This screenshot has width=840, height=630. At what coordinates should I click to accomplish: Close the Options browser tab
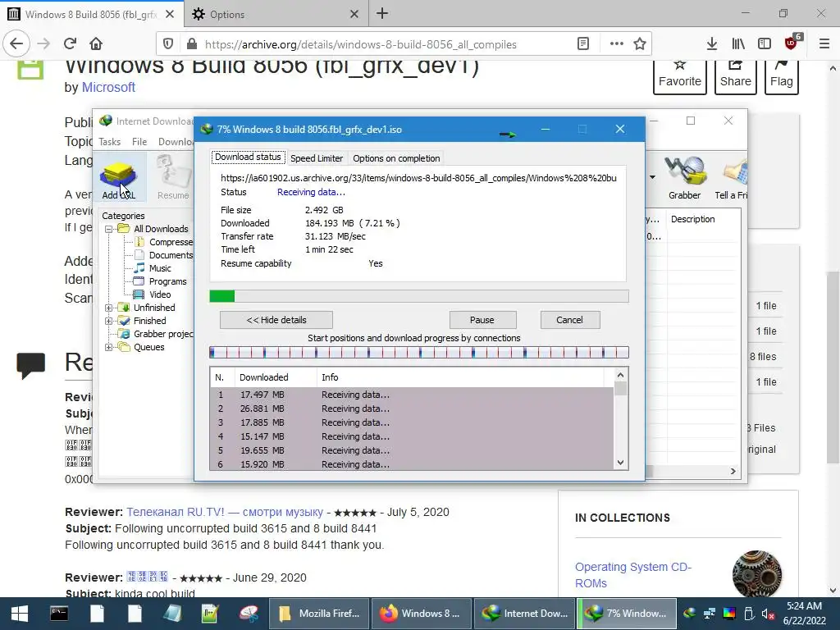tap(354, 15)
